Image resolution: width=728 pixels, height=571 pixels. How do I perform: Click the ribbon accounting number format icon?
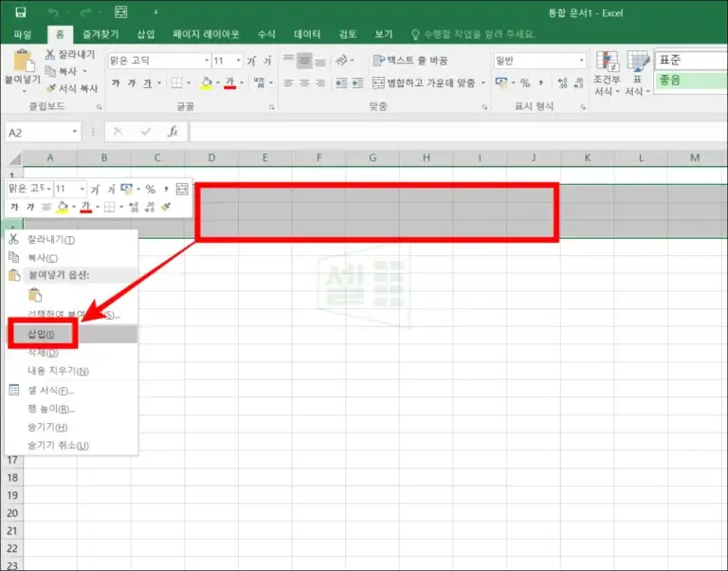(x=501, y=83)
